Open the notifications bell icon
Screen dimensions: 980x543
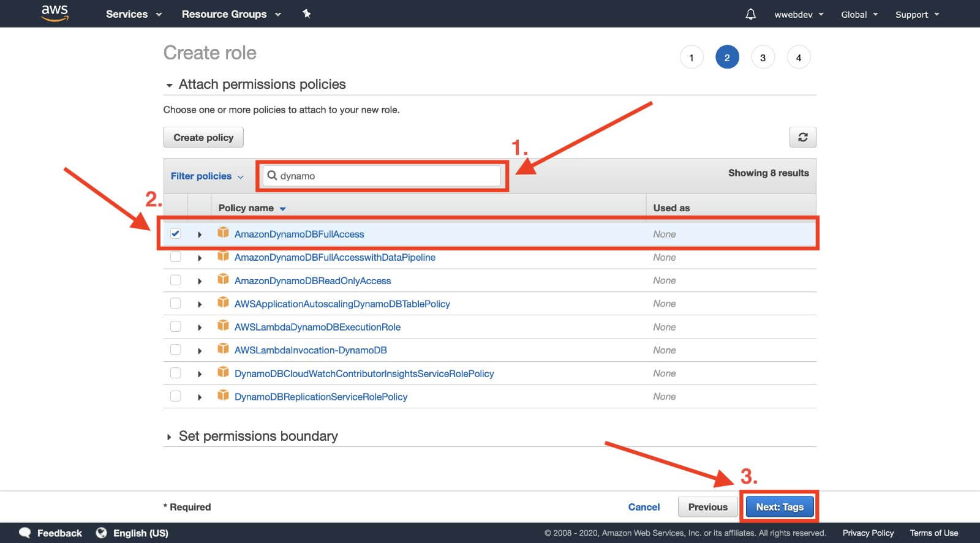coord(750,14)
